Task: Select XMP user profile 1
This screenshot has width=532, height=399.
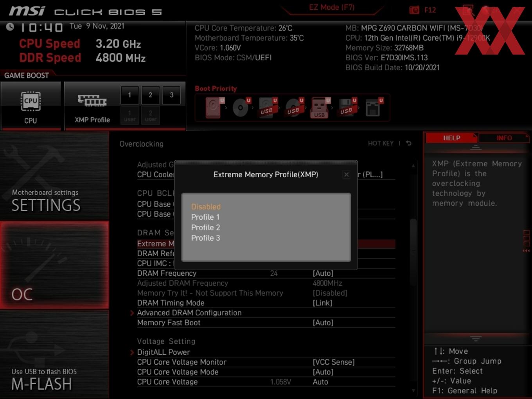Action: 129,116
